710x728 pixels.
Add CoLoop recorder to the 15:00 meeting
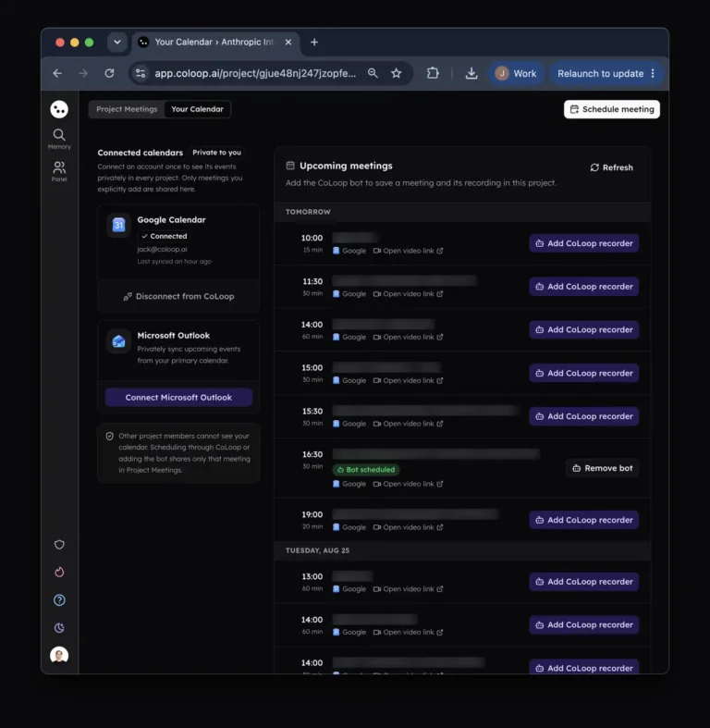coord(583,374)
